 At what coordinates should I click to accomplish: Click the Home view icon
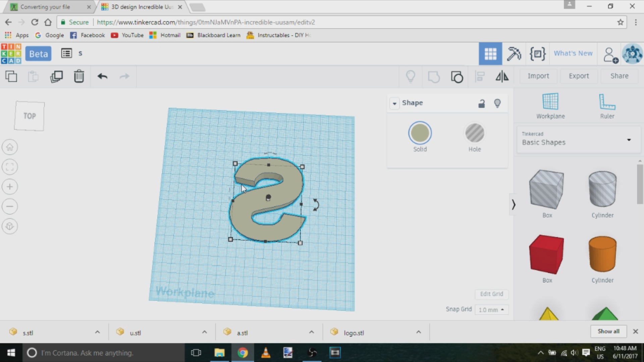[10, 147]
